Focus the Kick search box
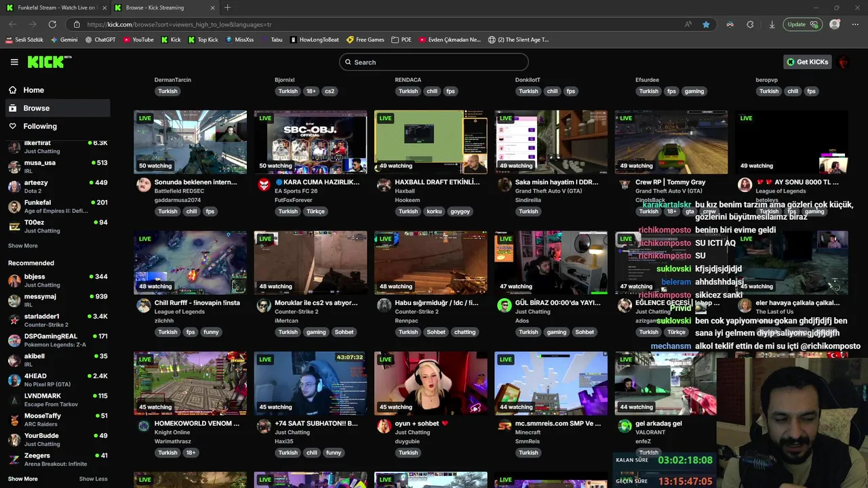 point(434,62)
